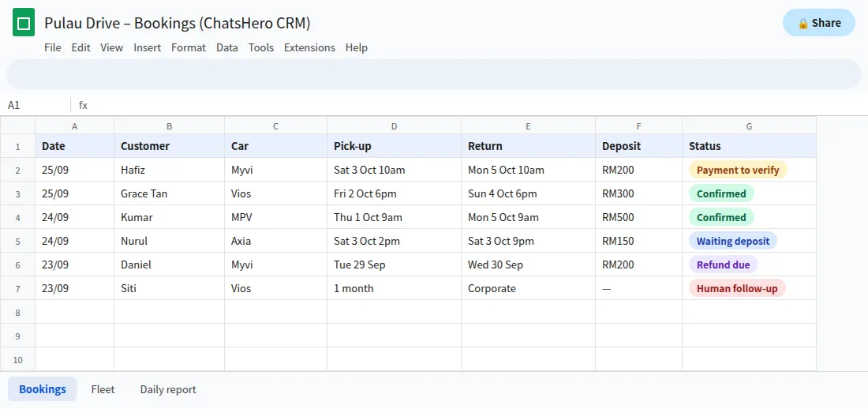Open the Tools menu
Screen dimensions: 868x409
[261, 47]
